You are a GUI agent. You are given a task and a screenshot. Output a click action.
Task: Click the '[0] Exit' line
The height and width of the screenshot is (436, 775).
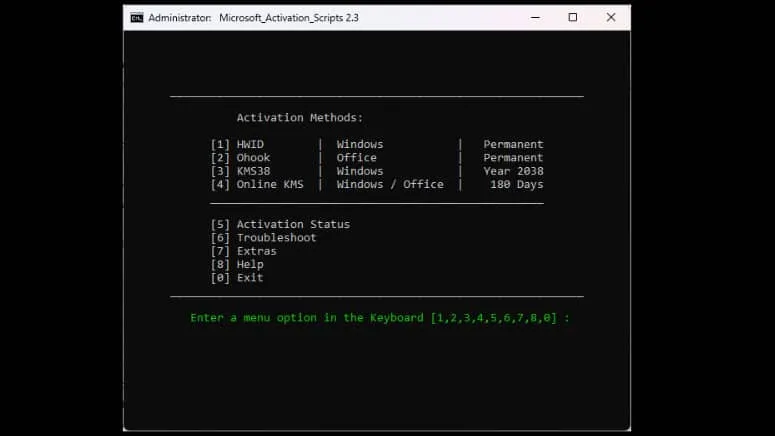click(x=237, y=278)
